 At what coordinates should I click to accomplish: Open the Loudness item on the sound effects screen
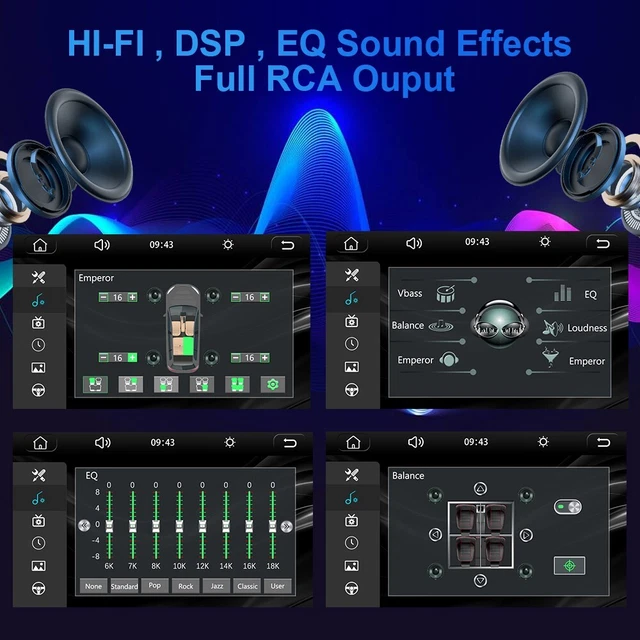(x=575, y=328)
